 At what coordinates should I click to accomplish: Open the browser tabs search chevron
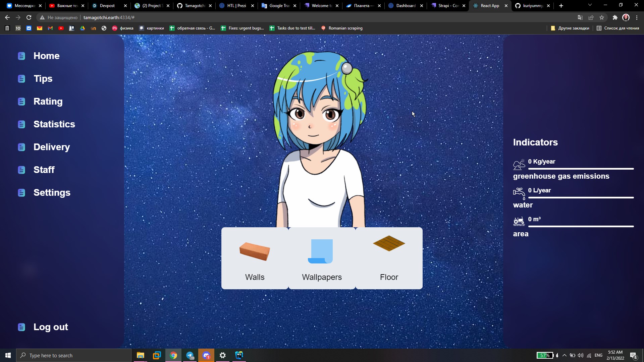pyautogui.click(x=589, y=5)
